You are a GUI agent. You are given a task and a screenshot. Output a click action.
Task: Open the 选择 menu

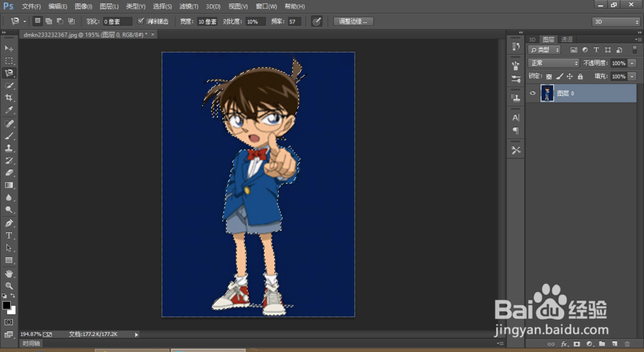tap(162, 6)
